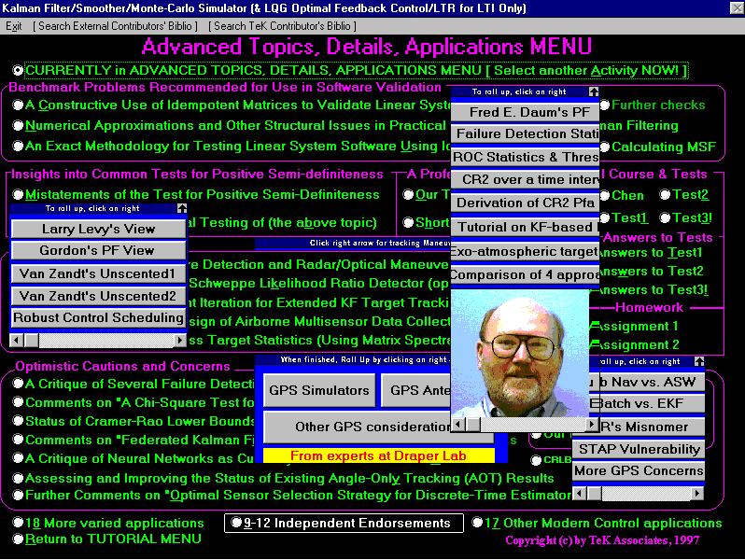Click Van Zandt's Unscented2 button
This screenshot has width=745, height=560.
[x=98, y=296]
